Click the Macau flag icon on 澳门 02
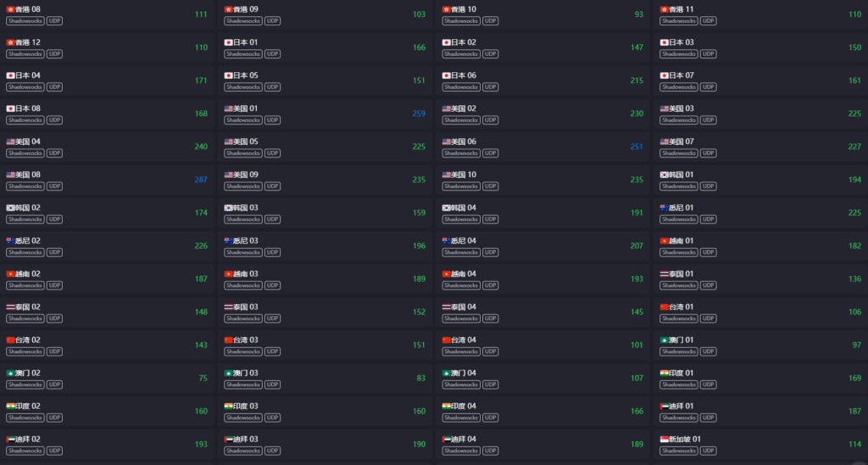 click(10, 373)
